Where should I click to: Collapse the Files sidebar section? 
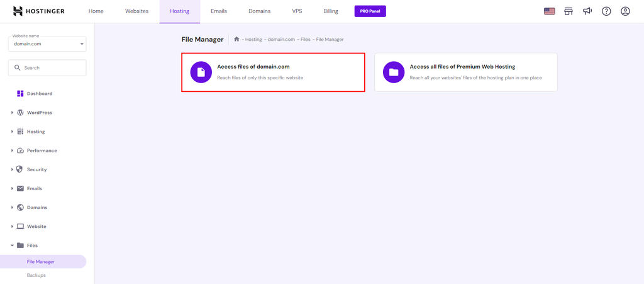(x=32, y=246)
